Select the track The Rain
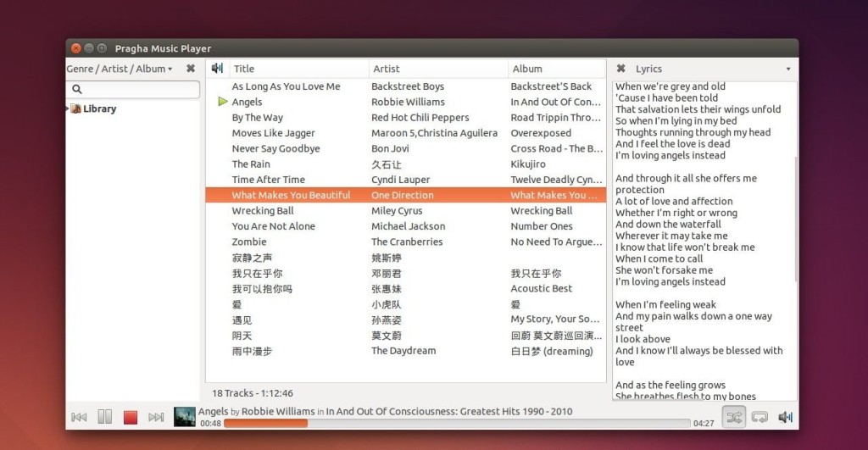This screenshot has width=868, height=450. click(251, 164)
